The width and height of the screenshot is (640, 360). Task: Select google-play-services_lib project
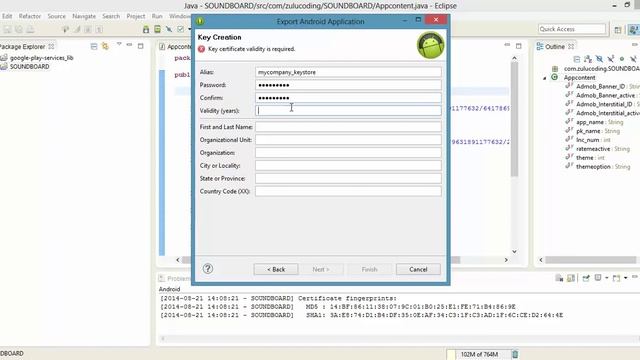coord(41,58)
